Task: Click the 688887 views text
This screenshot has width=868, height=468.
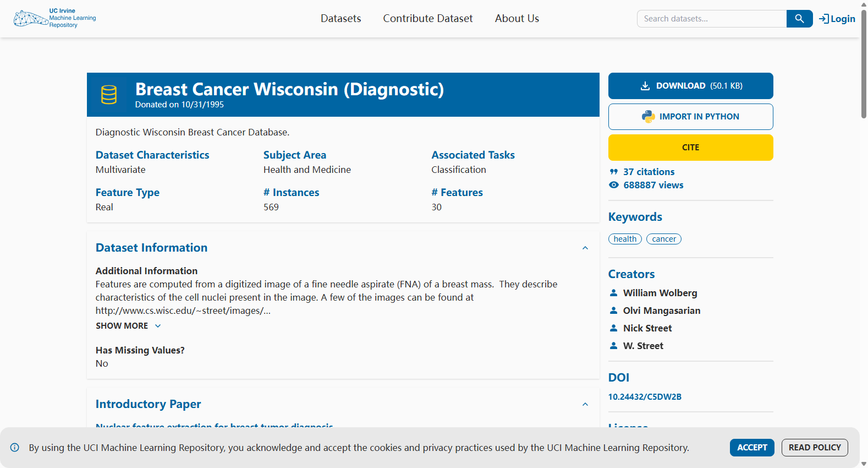Action: (x=653, y=185)
